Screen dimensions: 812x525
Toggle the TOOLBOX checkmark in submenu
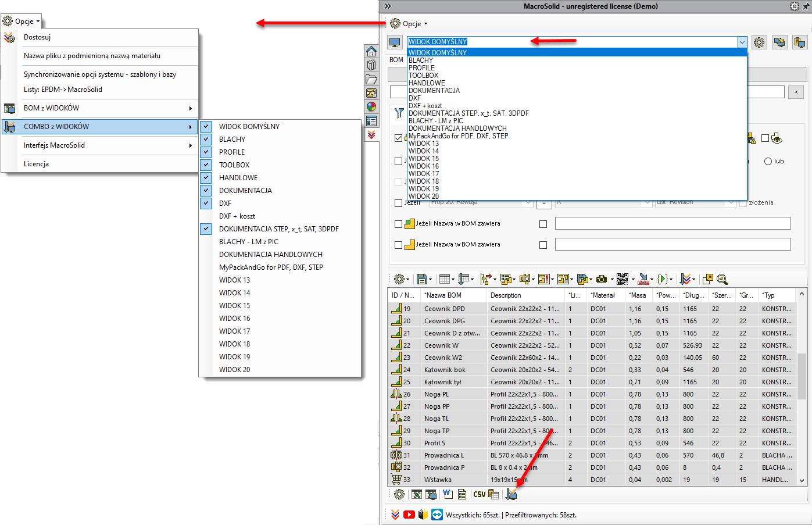pos(206,165)
